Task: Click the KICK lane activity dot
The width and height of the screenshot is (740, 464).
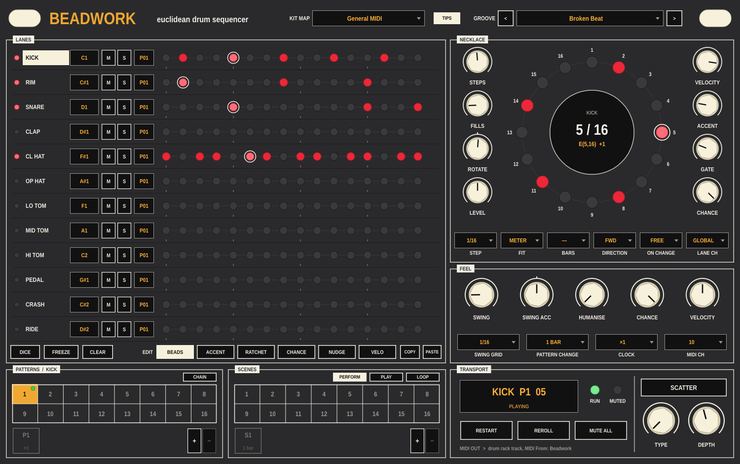Action: pos(17,58)
